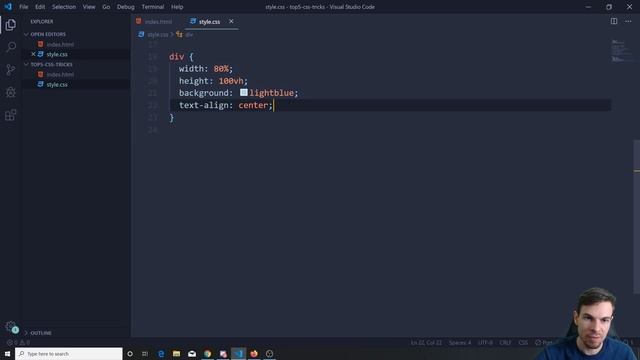The width and height of the screenshot is (640, 360).
Task: Open the Manage gear settings icon
Action: click(11, 326)
